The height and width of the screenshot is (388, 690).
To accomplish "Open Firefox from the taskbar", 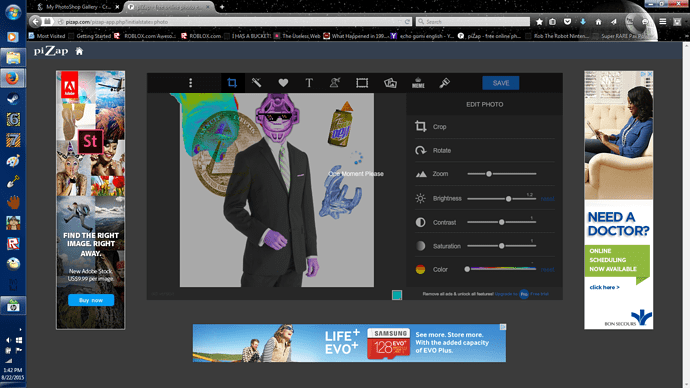I will [x=13, y=78].
